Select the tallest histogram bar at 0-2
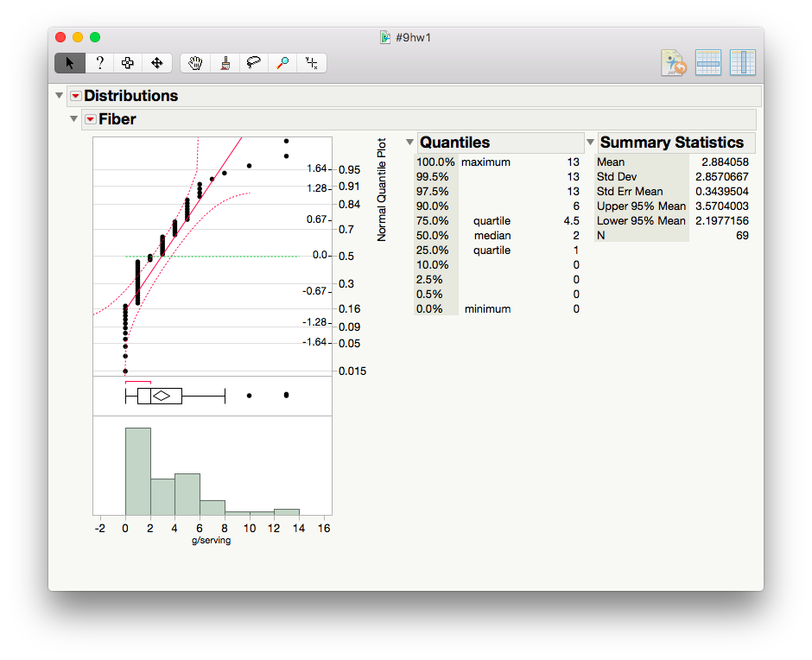812x660 pixels. pos(137,472)
